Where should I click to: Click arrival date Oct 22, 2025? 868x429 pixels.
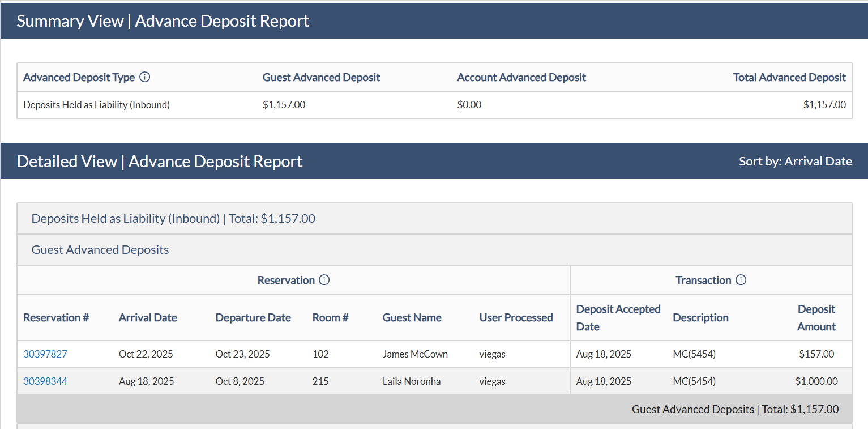point(146,354)
